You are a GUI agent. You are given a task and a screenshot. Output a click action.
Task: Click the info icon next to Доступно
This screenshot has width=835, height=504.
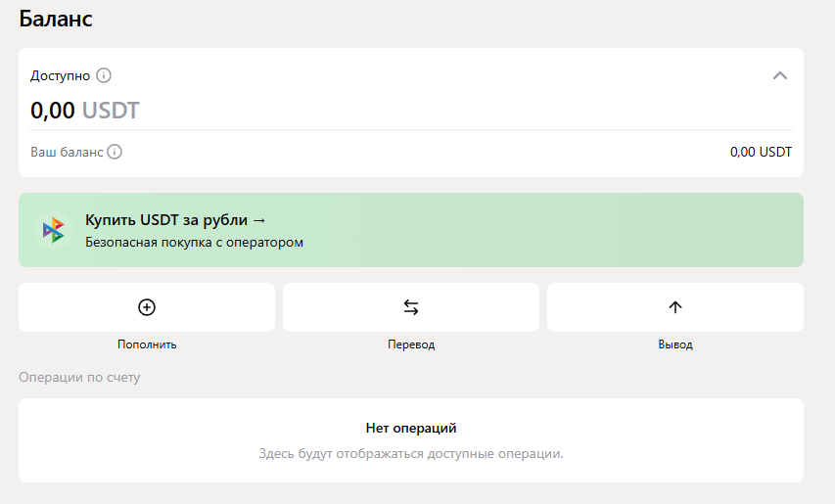point(104,75)
